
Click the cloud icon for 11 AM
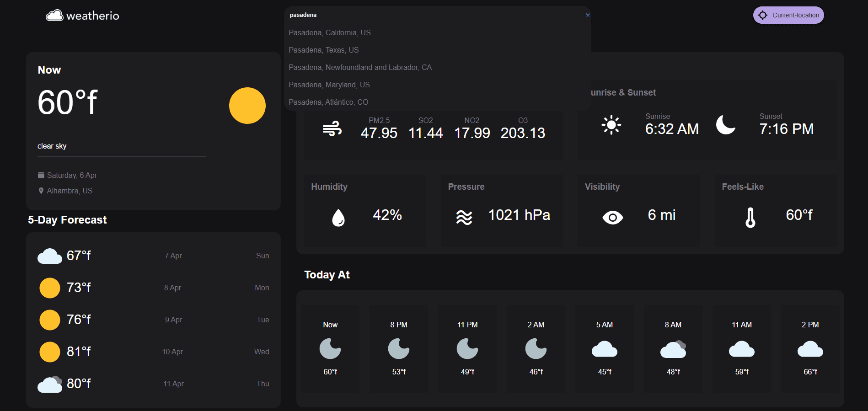point(742,349)
